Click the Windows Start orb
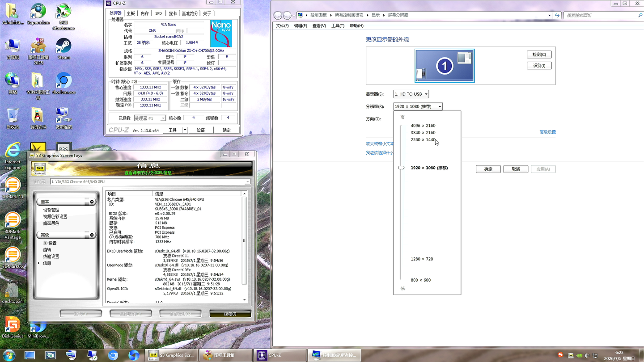This screenshot has width=644, height=362. pyautogui.click(x=8, y=355)
